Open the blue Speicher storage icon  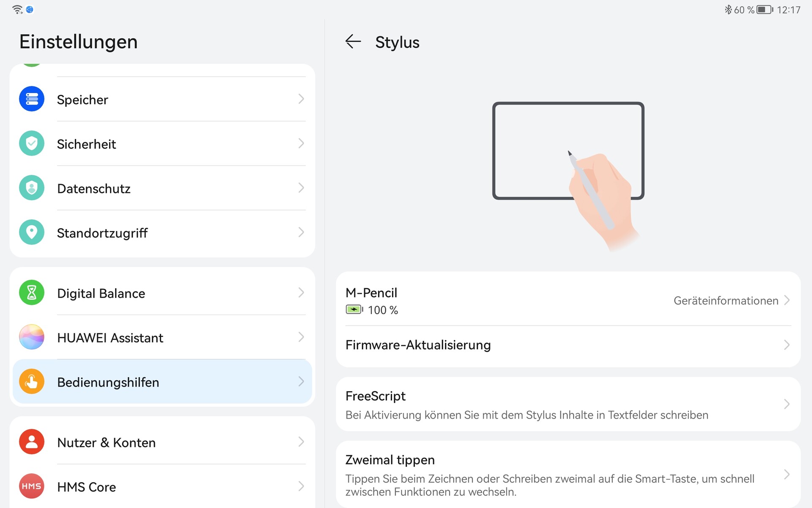(x=32, y=99)
